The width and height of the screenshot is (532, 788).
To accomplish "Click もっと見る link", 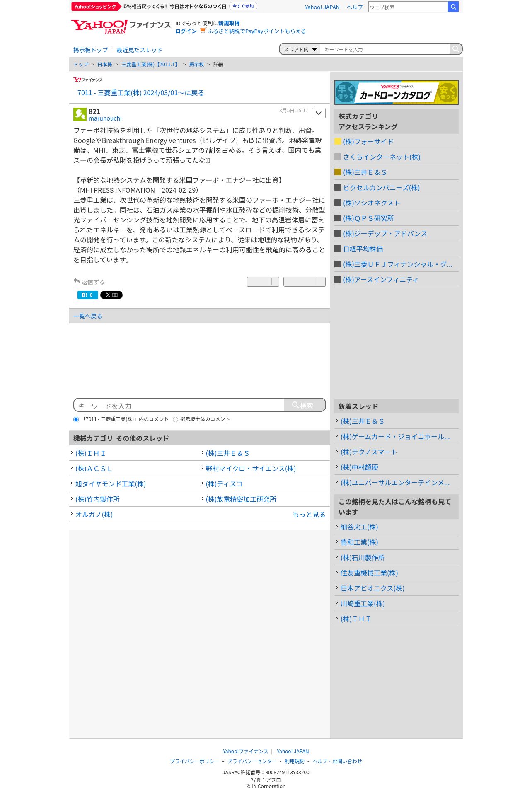I will point(309,515).
